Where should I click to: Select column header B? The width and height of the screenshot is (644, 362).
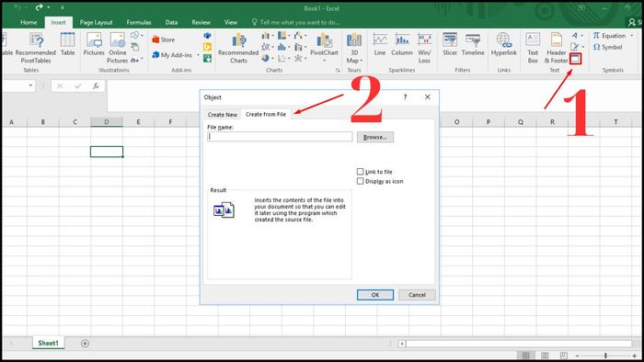pos(42,122)
